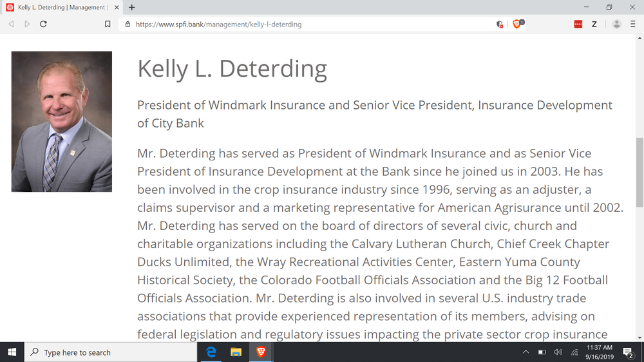Viewport: 644px width, 362px height.
Task: Open the volume control in system tray
Action: click(x=558, y=352)
